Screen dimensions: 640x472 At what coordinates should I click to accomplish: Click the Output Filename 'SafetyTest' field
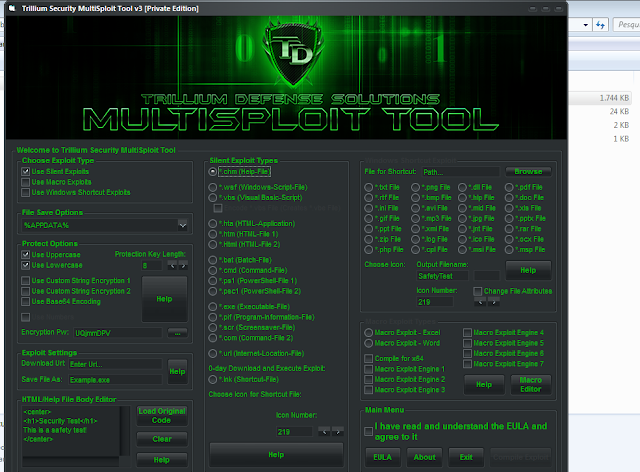click(x=442, y=276)
